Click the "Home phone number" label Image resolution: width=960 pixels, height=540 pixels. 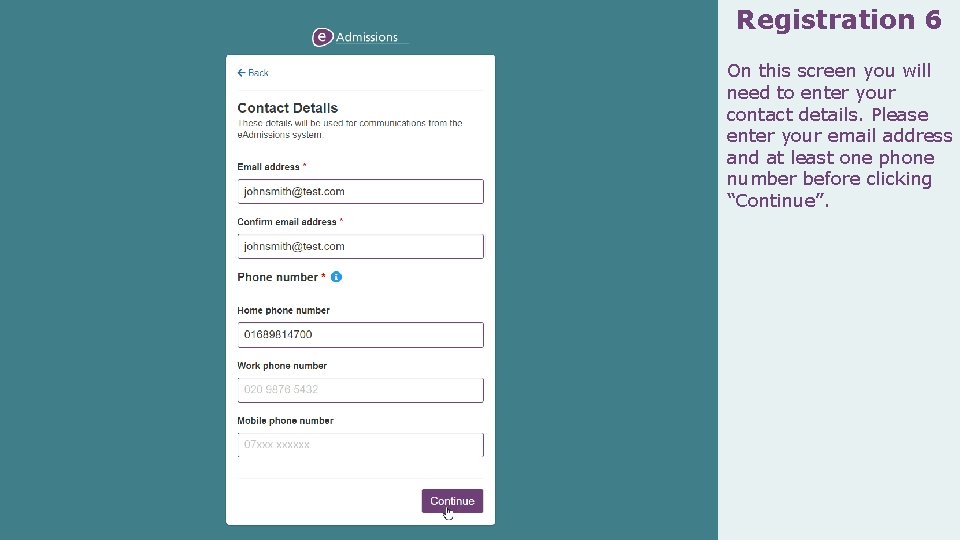click(x=283, y=311)
